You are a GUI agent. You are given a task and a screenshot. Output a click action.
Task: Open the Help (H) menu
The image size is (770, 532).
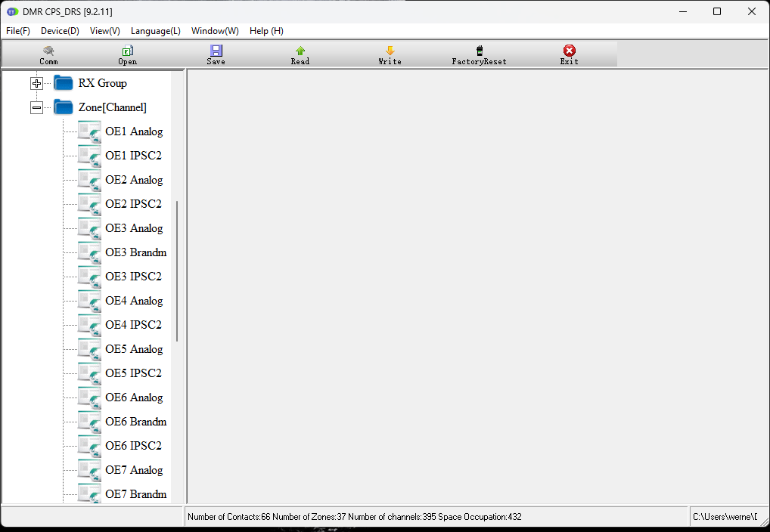pos(266,31)
